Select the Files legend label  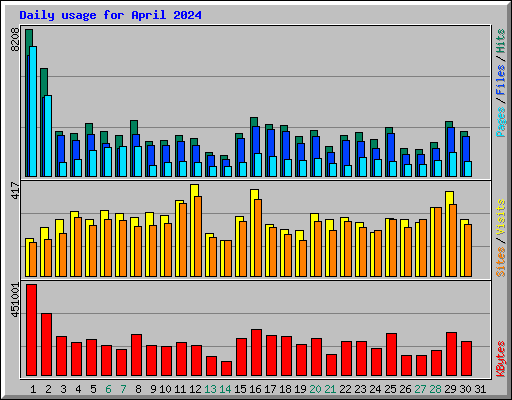pos(500,80)
